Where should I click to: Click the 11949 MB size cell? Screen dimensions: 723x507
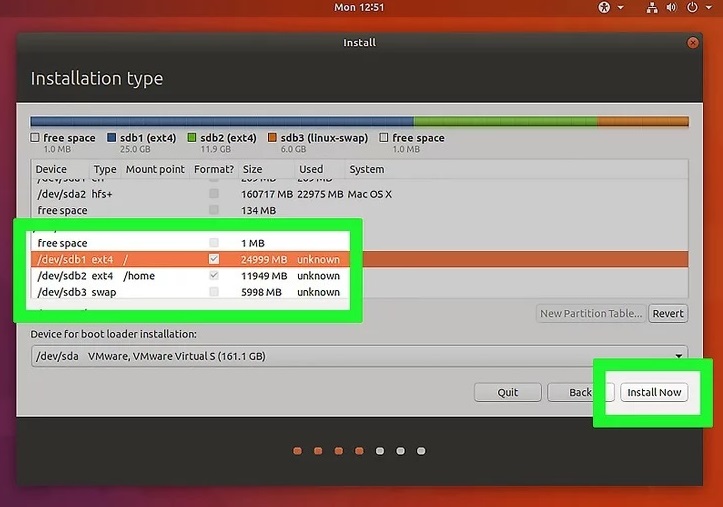pyautogui.click(x=264, y=276)
